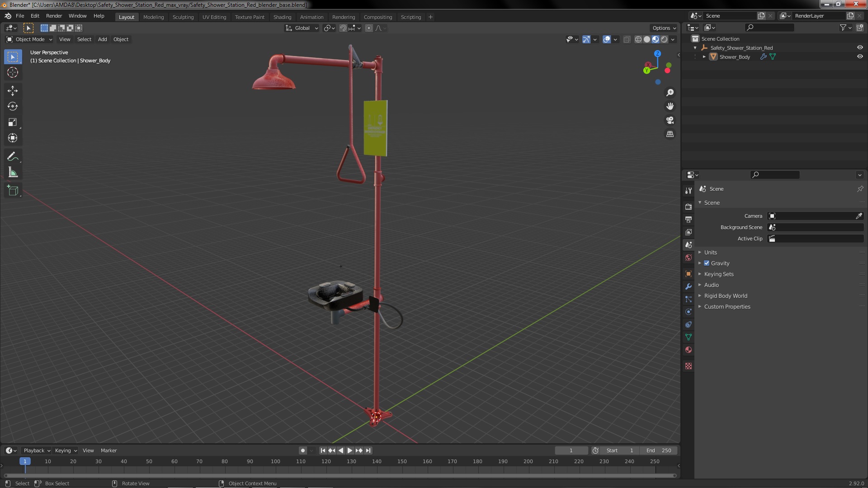Open the Modifier properties wrench tab
The image size is (868, 488).
point(689,286)
